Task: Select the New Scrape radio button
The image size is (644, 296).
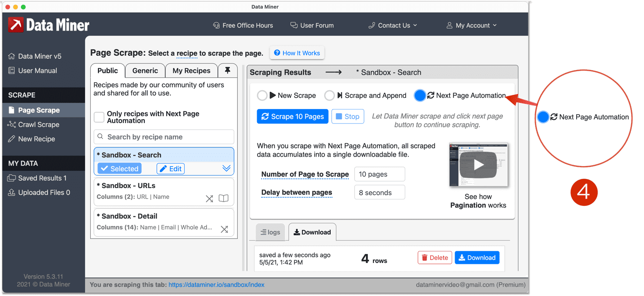Action: tap(262, 95)
